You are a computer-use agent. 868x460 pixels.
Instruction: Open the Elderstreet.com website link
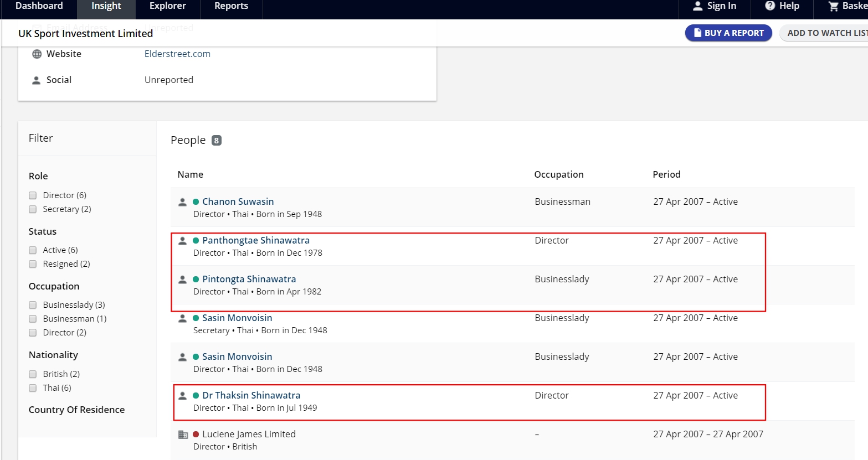coord(177,54)
